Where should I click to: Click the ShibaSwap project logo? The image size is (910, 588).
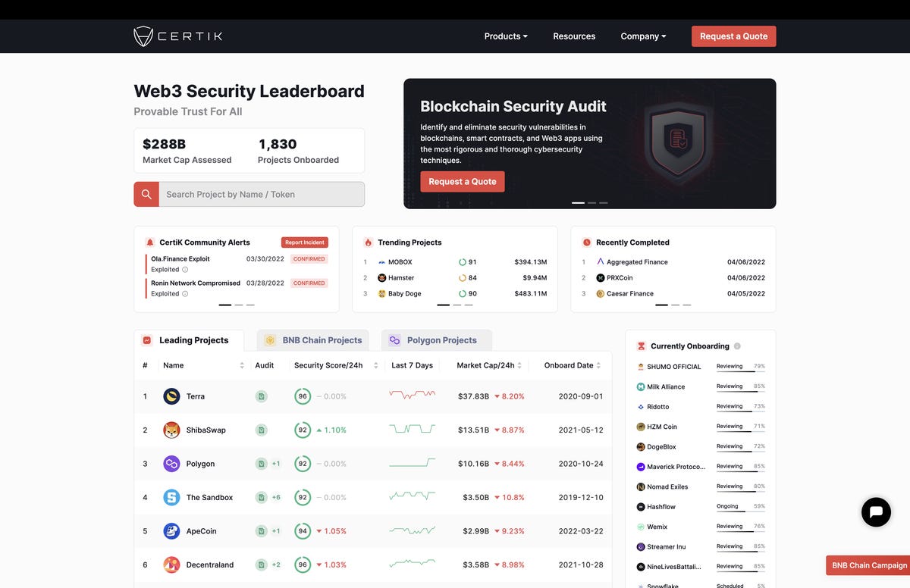pos(171,430)
